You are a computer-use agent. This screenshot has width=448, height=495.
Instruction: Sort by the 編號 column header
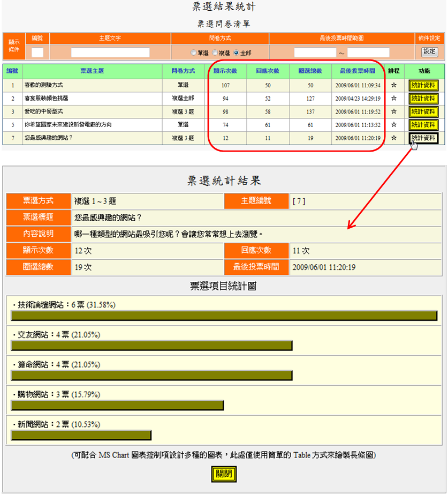[12, 71]
